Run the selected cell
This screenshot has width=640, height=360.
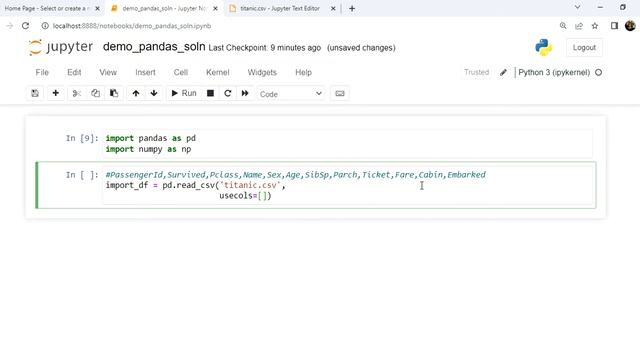[184, 93]
